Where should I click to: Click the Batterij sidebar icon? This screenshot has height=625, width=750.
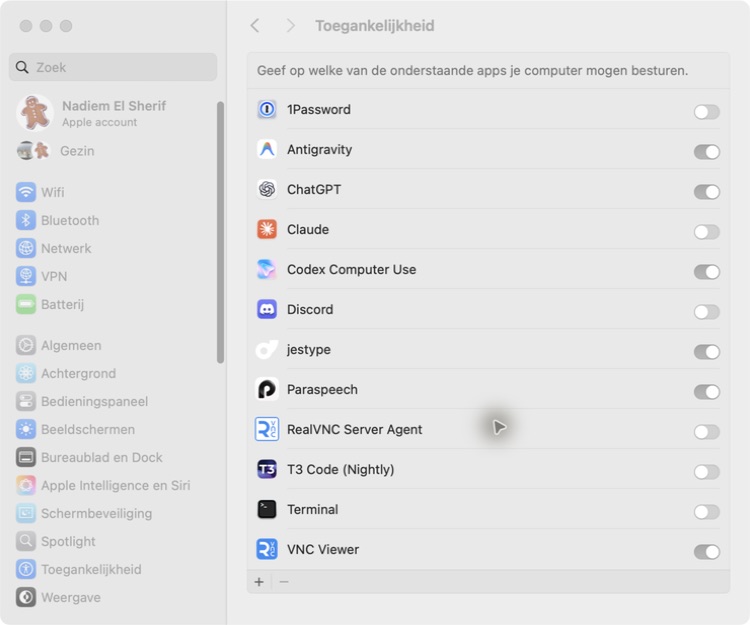26,304
